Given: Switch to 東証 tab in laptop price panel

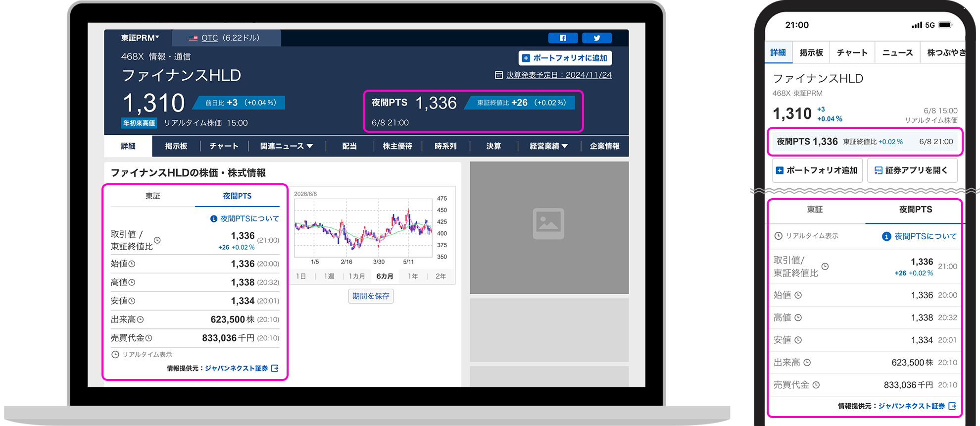Looking at the screenshot, I should (153, 196).
